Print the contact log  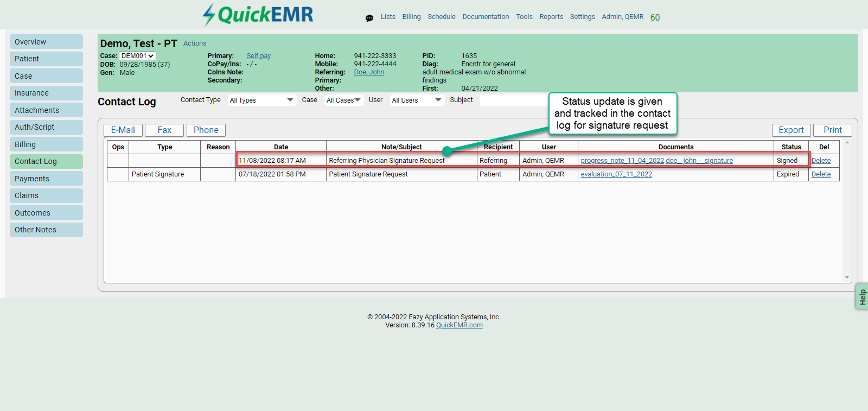[x=833, y=130]
